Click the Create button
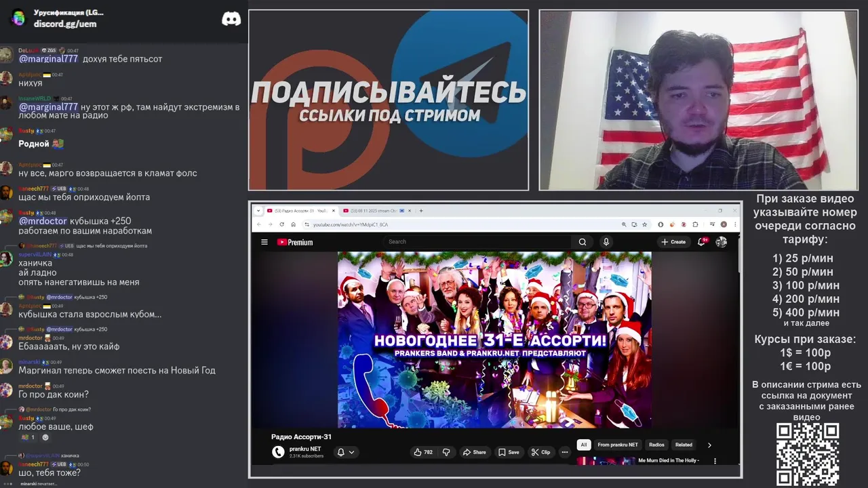This screenshot has height=488, width=868. (x=674, y=242)
